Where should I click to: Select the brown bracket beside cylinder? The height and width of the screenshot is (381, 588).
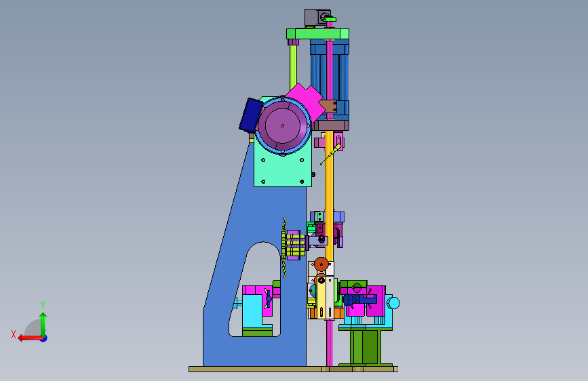(329, 106)
